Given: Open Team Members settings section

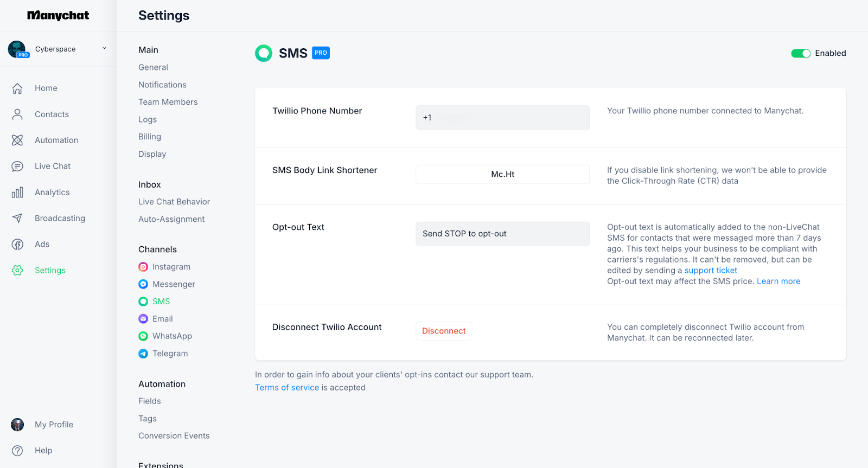Looking at the screenshot, I should [x=168, y=102].
